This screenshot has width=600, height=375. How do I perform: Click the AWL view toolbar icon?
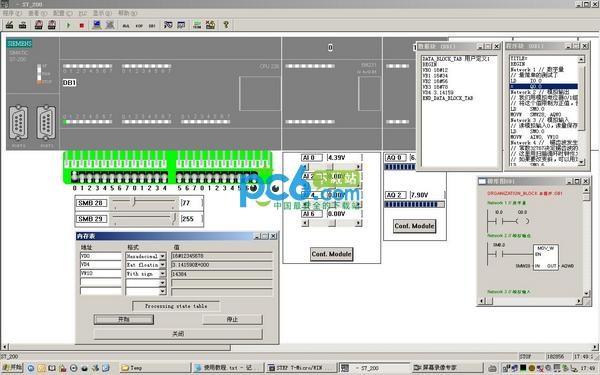click(126, 26)
